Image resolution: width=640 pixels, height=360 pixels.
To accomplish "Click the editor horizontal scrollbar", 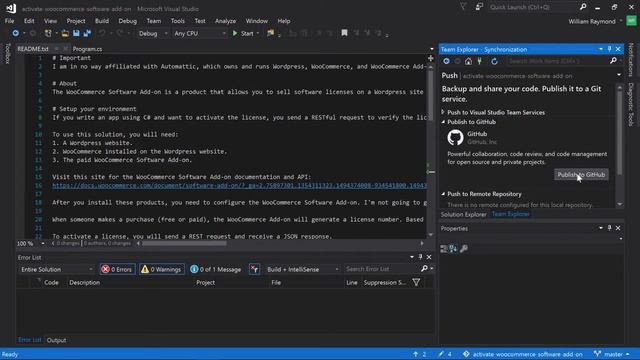I will coord(184,243).
